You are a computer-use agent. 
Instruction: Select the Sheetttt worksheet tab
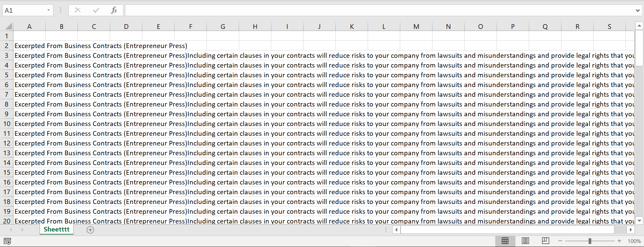click(x=56, y=230)
